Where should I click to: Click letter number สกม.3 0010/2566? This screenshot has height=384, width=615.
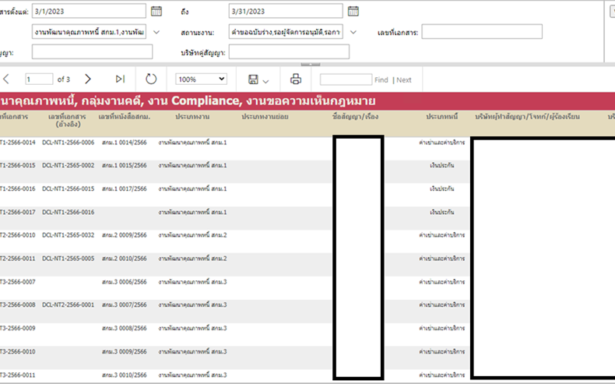pos(124,375)
